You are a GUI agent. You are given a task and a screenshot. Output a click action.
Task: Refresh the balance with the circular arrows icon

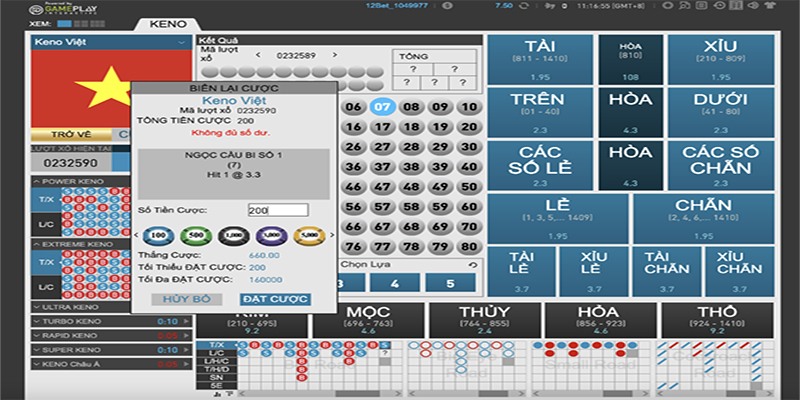tap(523, 6)
